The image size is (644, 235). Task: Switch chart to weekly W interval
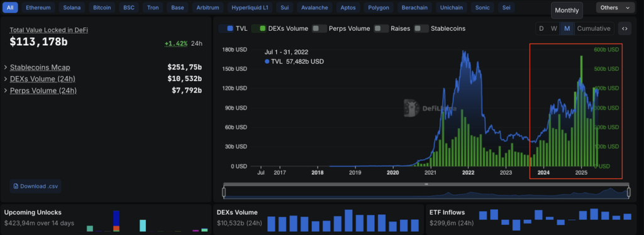pos(554,29)
